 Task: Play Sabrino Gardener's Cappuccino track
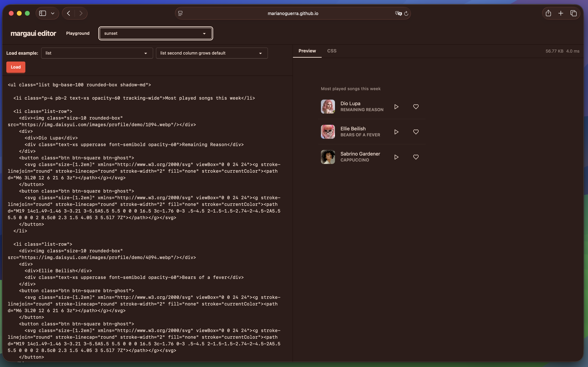(396, 157)
